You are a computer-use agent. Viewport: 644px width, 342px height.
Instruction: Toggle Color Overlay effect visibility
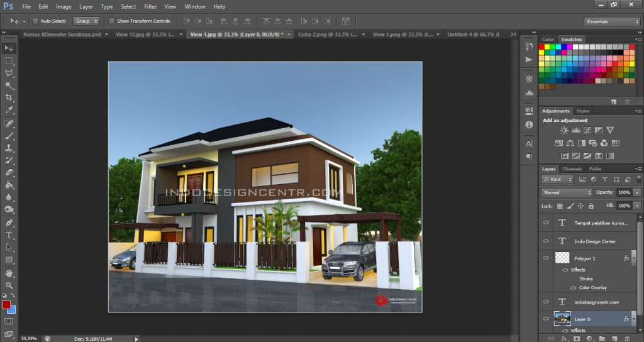574,288
